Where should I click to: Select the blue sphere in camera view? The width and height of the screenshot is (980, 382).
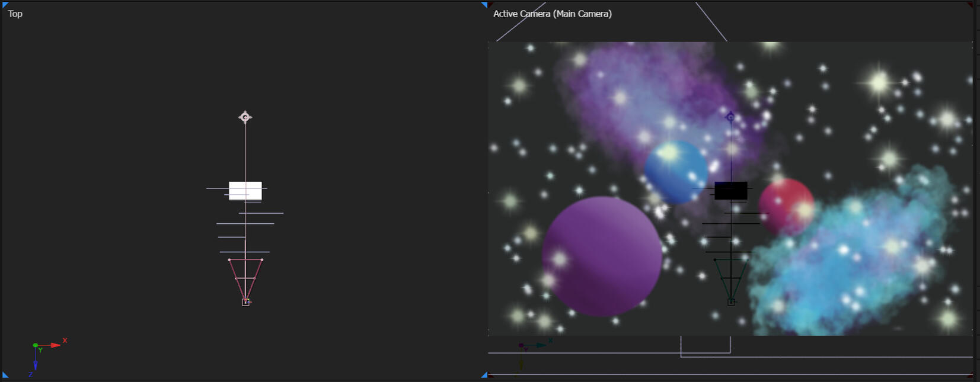(x=676, y=172)
